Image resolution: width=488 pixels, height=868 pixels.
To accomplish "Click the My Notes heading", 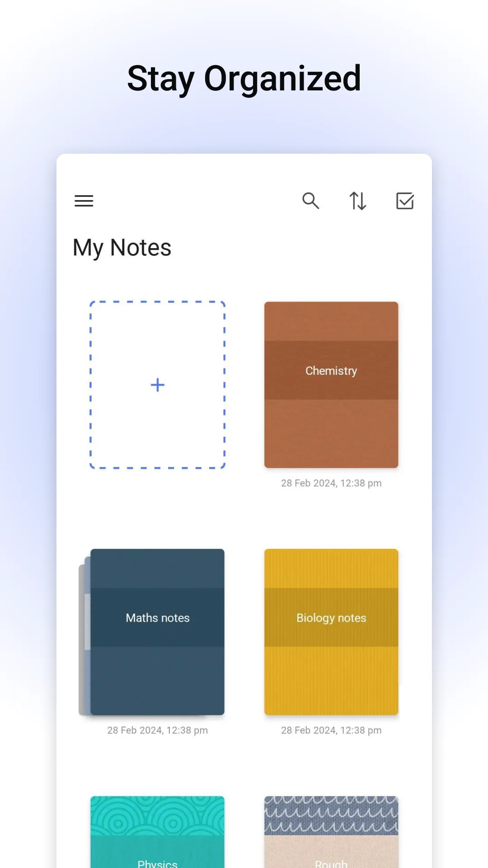I will [122, 248].
